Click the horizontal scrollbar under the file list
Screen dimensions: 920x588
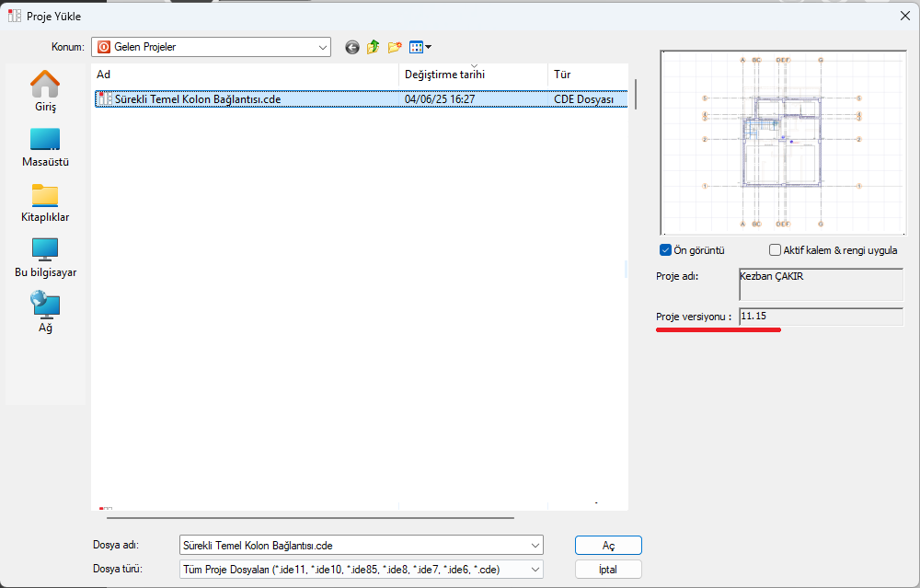click(310, 518)
